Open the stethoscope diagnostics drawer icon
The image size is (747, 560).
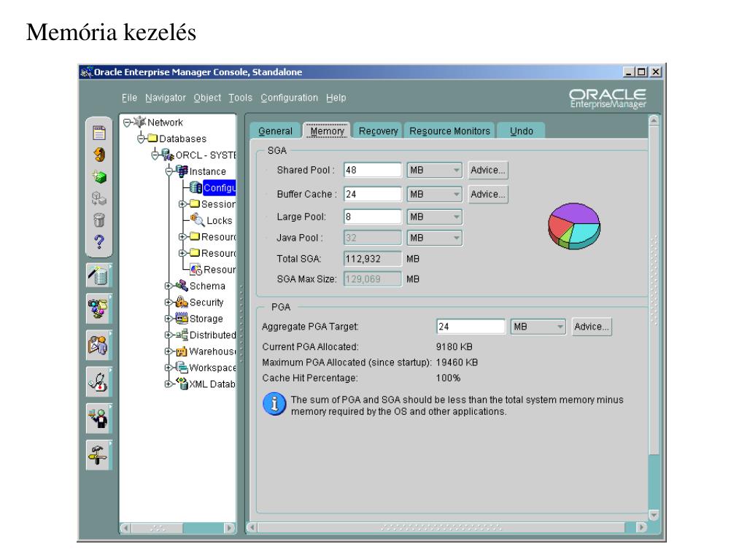pyautogui.click(x=99, y=382)
